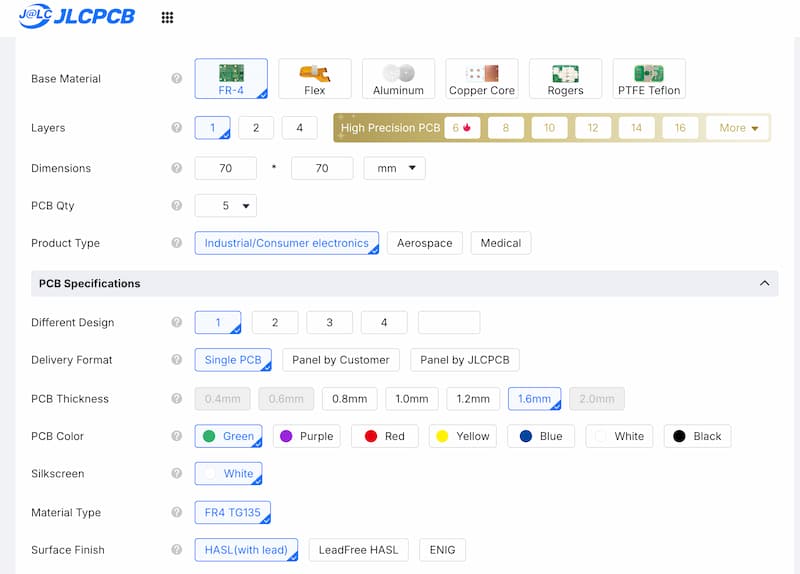The image size is (800, 574).
Task: Pick White PCB color
Action: (619, 436)
